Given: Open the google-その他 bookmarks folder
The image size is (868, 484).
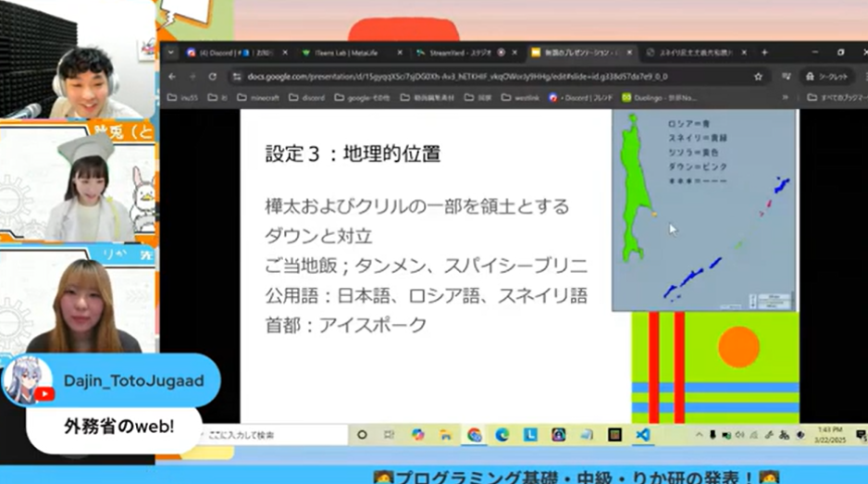Looking at the screenshot, I should (x=362, y=98).
